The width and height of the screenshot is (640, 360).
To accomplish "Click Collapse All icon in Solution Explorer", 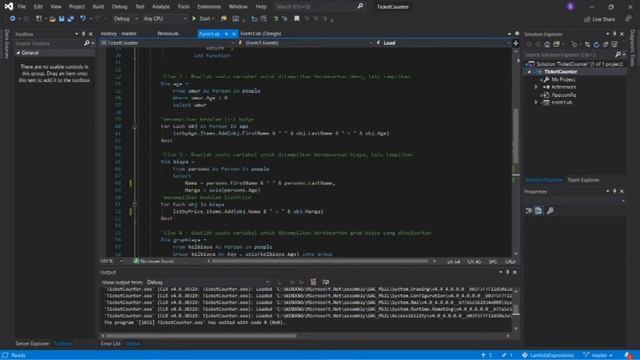I will tap(605, 44).
